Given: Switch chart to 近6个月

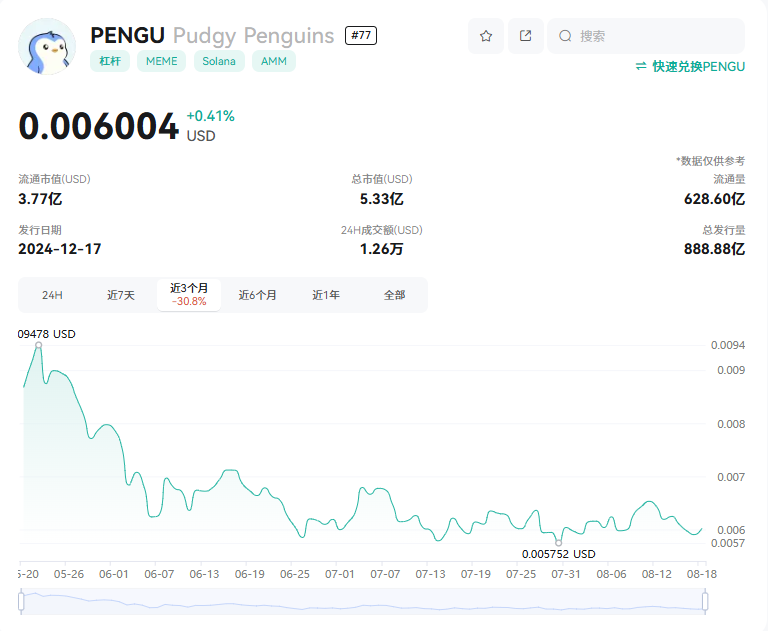Looking at the screenshot, I should click(x=258, y=295).
